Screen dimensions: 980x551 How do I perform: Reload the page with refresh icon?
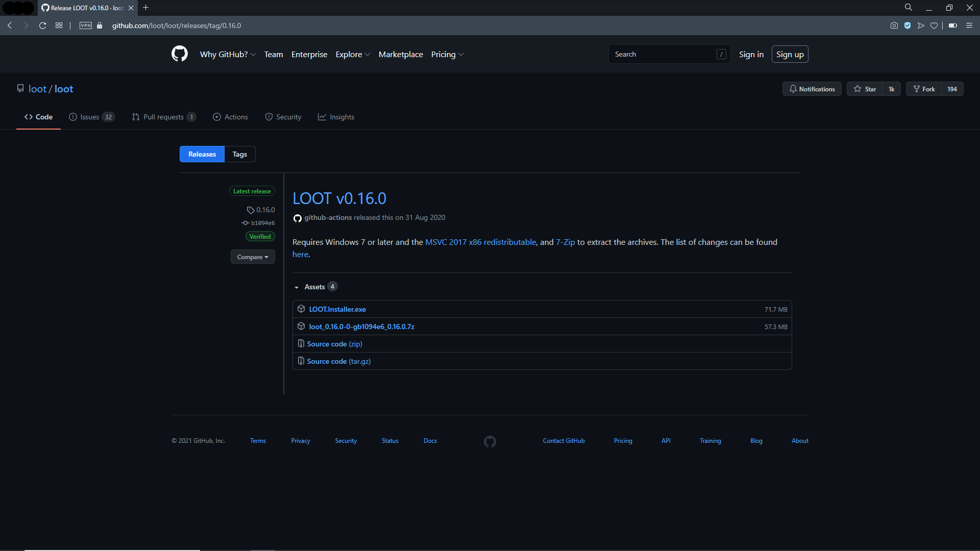pyautogui.click(x=43, y=26)
